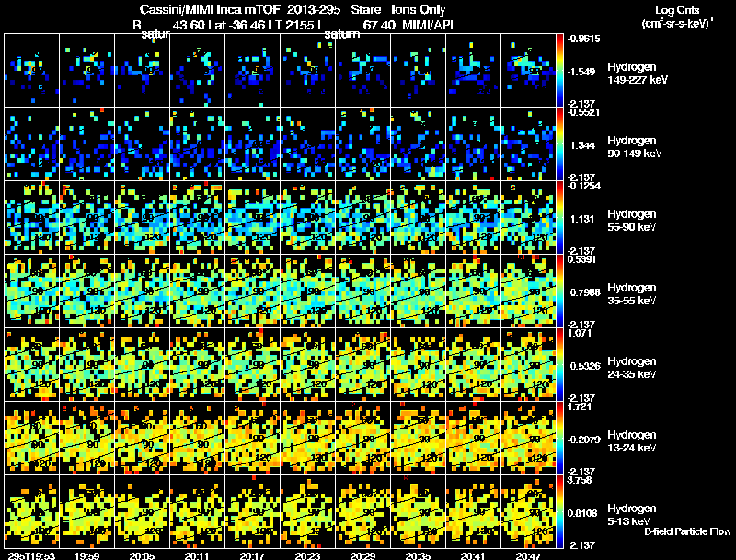This screenshot has height=560, width=736.
Task: Click the '-1.549' colorbar midpoint value
Action: [x=581, y=72]
